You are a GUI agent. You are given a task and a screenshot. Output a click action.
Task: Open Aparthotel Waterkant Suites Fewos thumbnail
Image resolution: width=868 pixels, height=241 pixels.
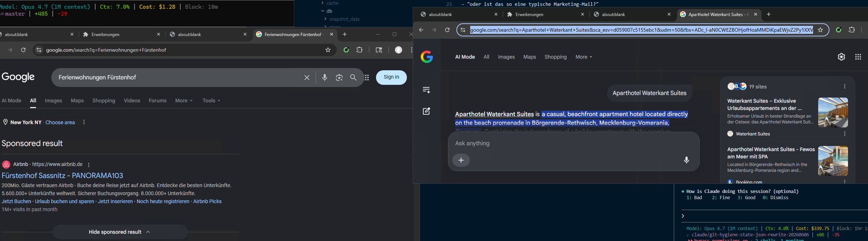coord(833,161)
